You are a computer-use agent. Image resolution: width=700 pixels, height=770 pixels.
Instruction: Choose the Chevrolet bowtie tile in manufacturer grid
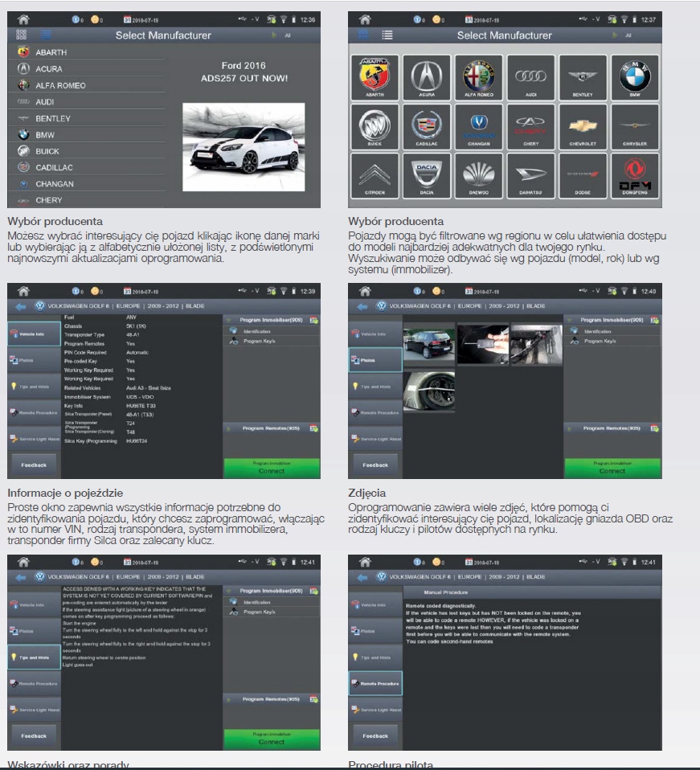[583, 127]
